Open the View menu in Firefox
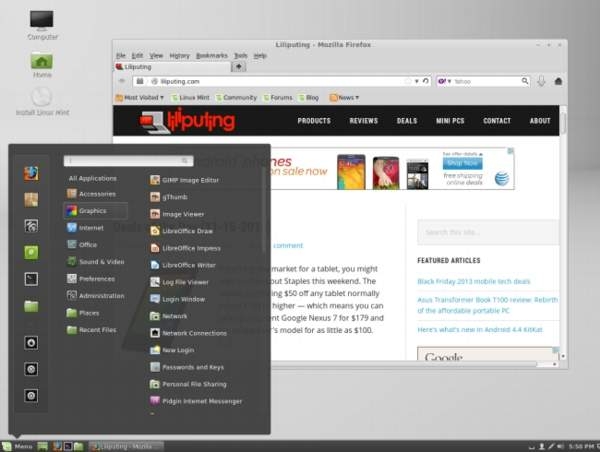 (x=156, y=55)
